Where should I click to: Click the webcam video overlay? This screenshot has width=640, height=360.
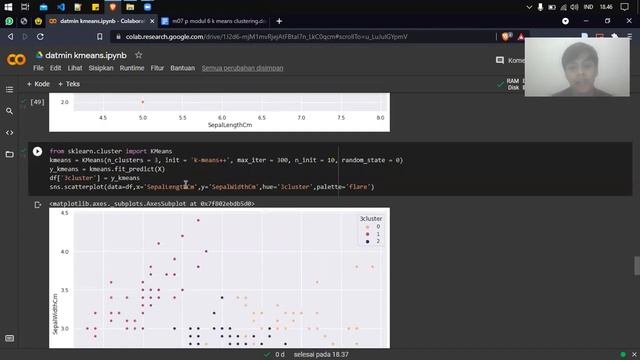point(577,67)
